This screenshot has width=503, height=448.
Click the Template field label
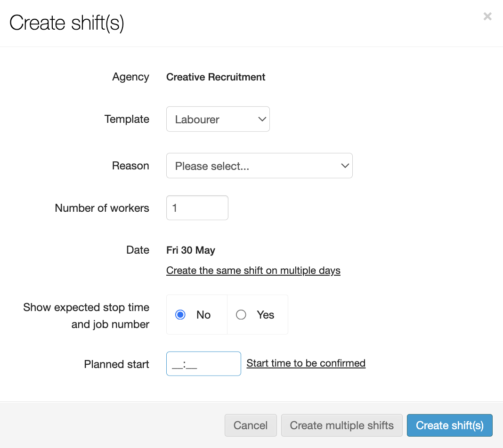pyautogui.click(x=127, y=119)
